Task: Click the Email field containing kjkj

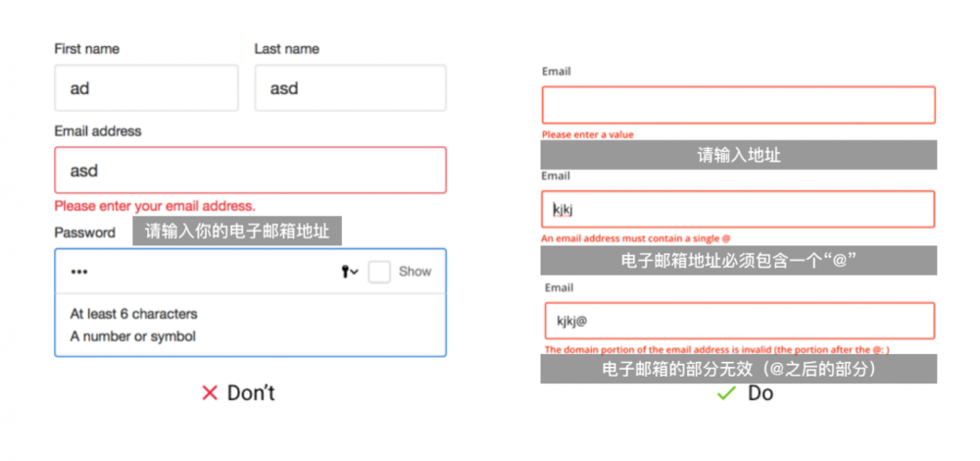Action: [738, 210]
